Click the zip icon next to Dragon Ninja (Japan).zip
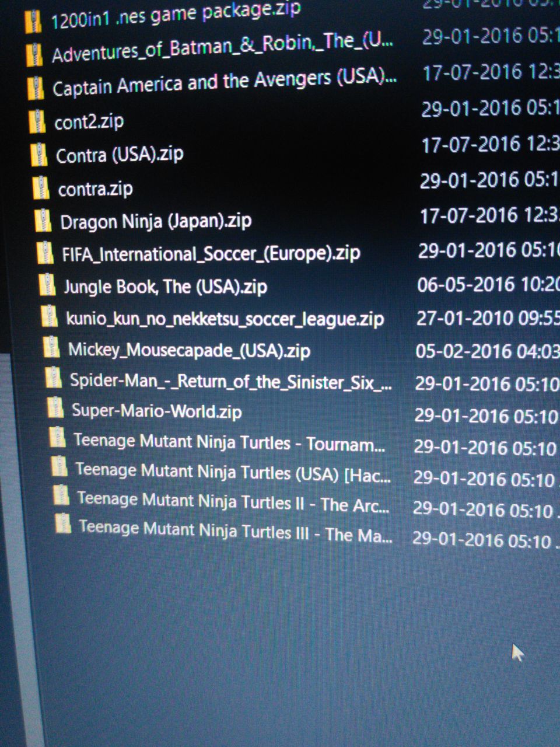The image size is (560, 747). [43, 221]
